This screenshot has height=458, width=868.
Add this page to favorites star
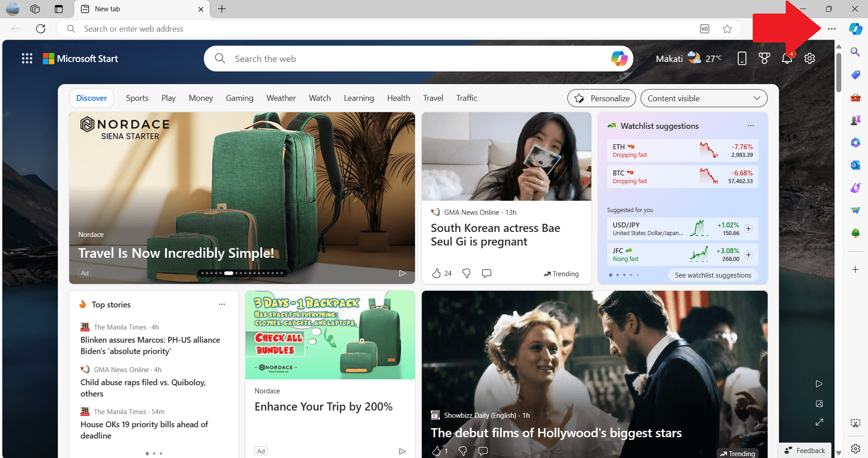(x=727, y=29)
